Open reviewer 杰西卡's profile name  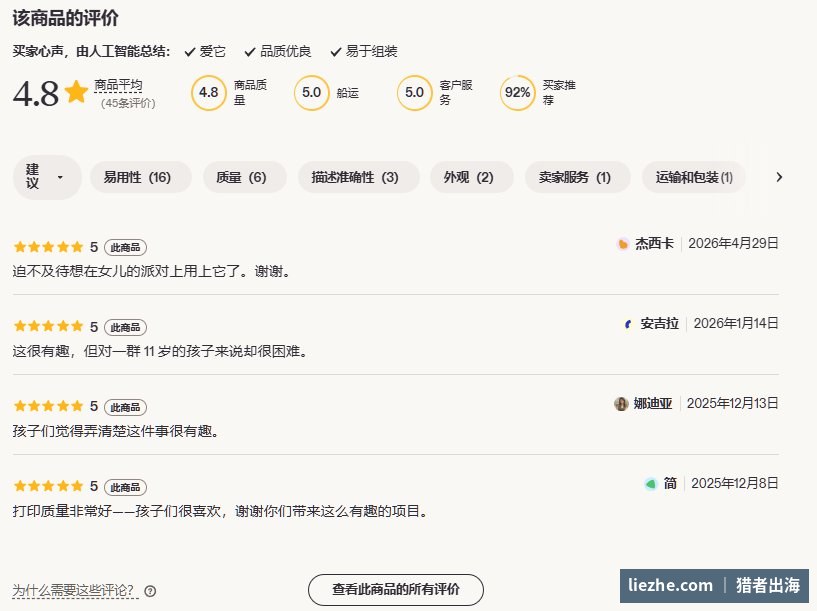(x=654, y=243)
